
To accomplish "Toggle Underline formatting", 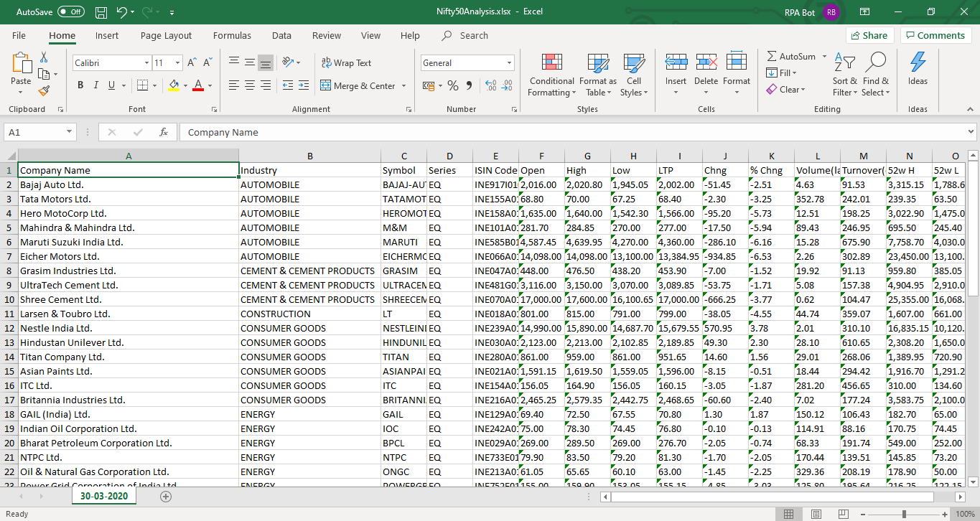I will (x=112, y=85).
